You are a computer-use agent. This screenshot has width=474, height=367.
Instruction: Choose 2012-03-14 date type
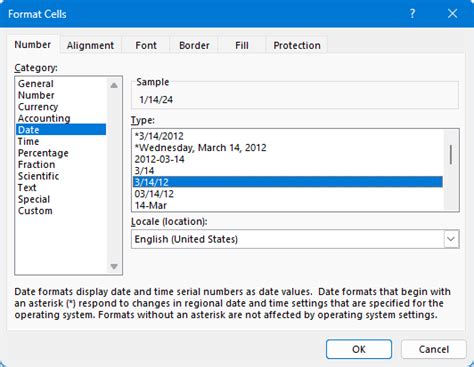tap(288, 159)
